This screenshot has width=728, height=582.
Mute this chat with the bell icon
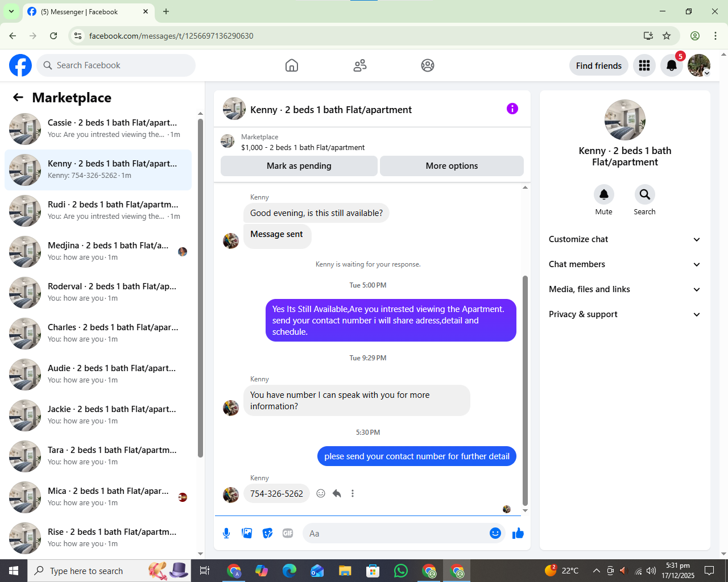click(604, 194)
